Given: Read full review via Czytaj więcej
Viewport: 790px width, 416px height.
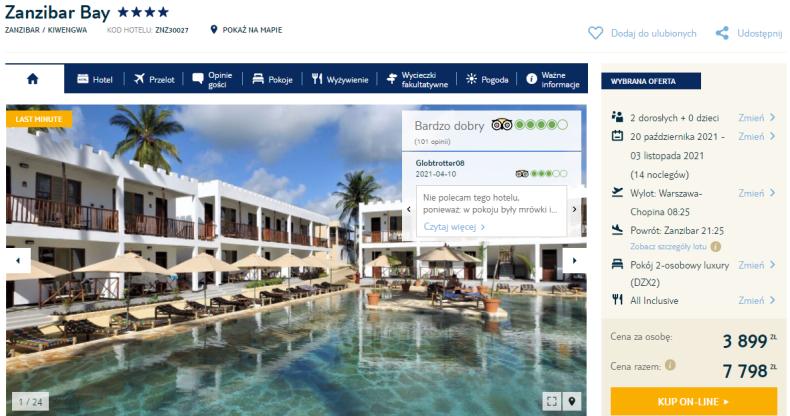Looking at the screenshot, I should [x=454, y=227].
